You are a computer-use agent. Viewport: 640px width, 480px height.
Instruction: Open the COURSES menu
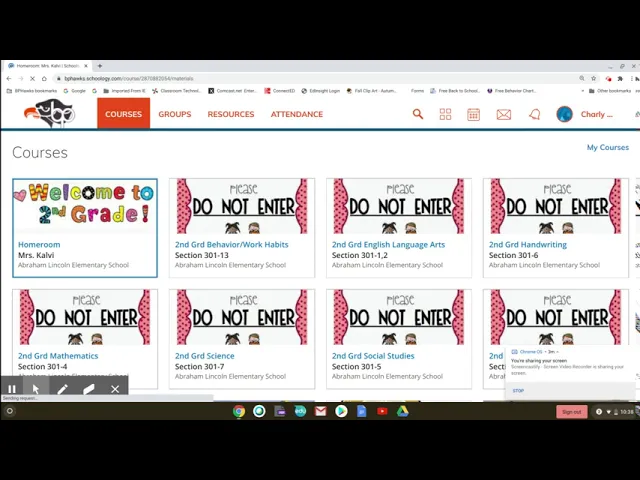pyautogui.click(x=123, y=114)
